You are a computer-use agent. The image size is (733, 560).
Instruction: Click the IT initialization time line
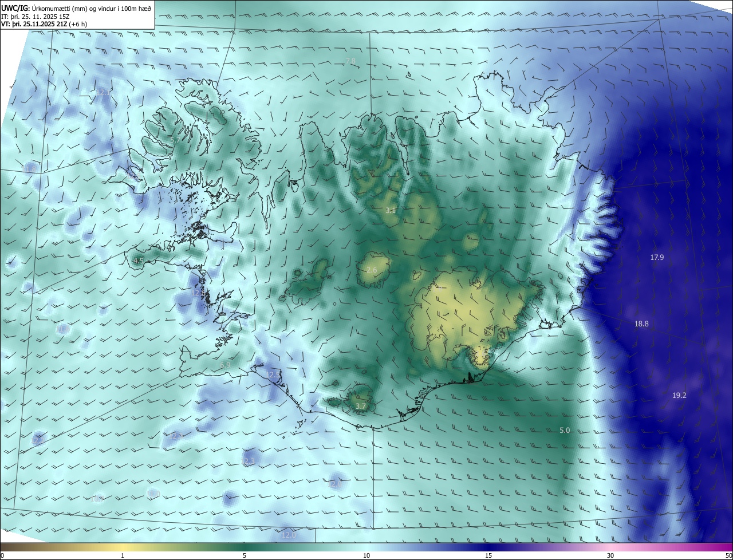(36, 17)
